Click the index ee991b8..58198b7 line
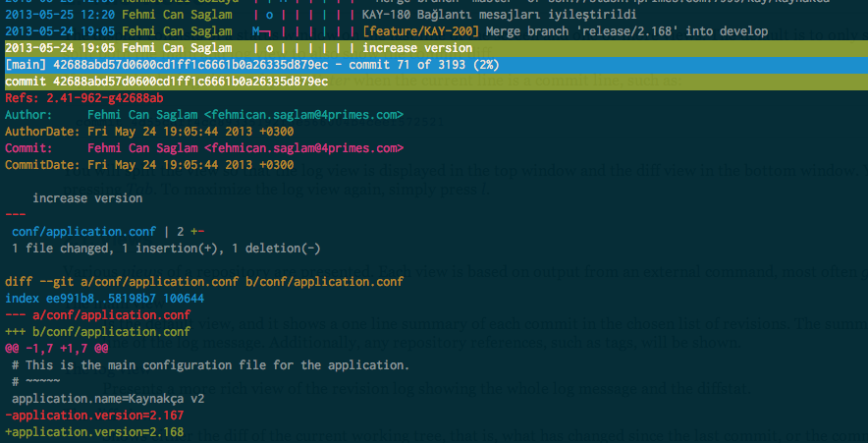 point(105,299)
